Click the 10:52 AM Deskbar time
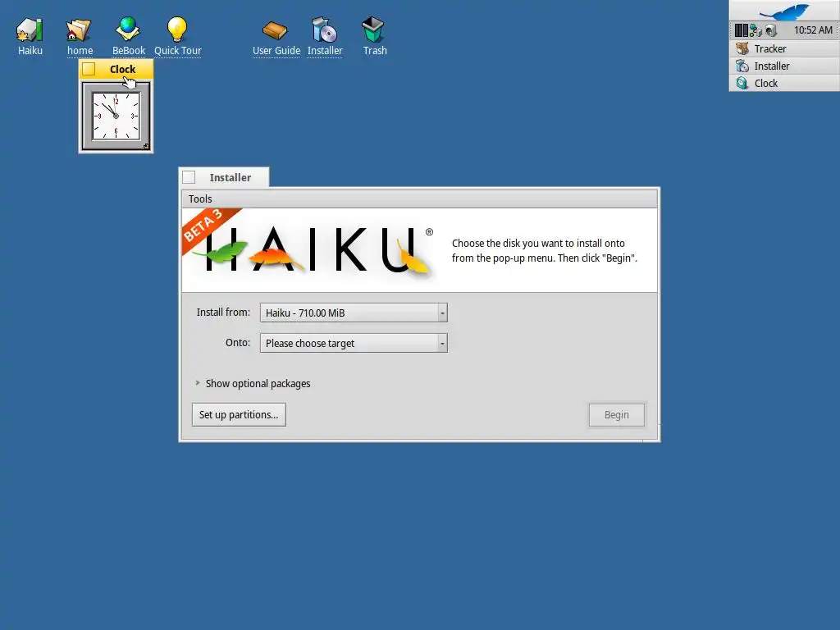 (813, 30)
